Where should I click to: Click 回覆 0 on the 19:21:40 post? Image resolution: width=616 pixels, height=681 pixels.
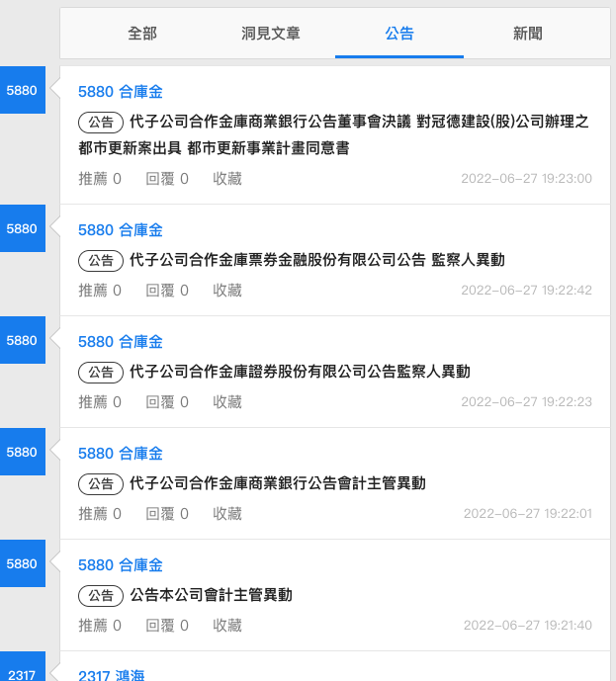167,625
